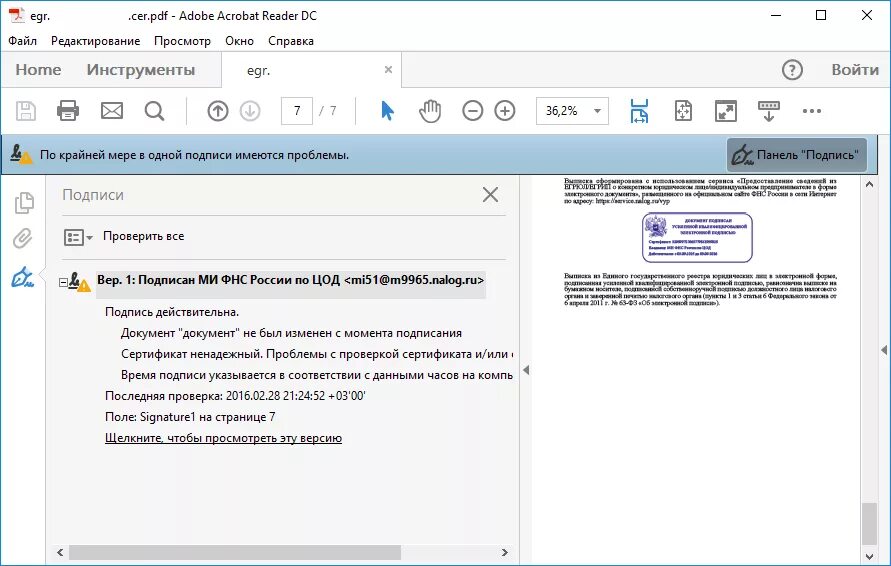Open the Подписи panel options dropdown

click(x=78, y=237)
